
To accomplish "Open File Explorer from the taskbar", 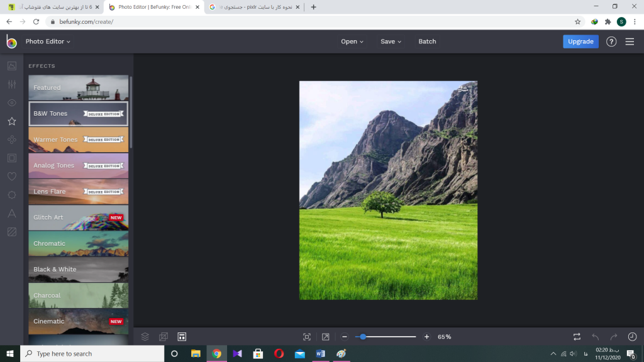I will tap(196, 353).
